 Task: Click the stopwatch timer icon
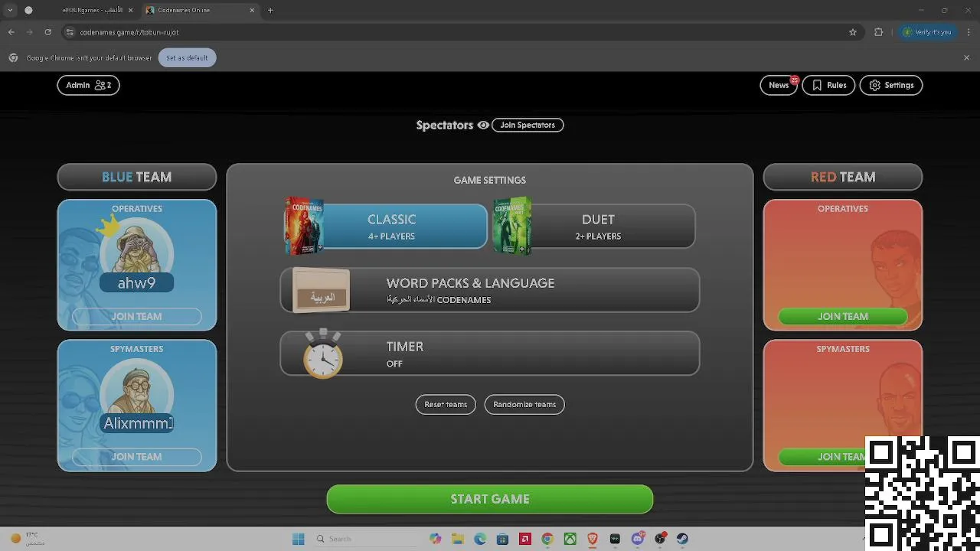322,354
